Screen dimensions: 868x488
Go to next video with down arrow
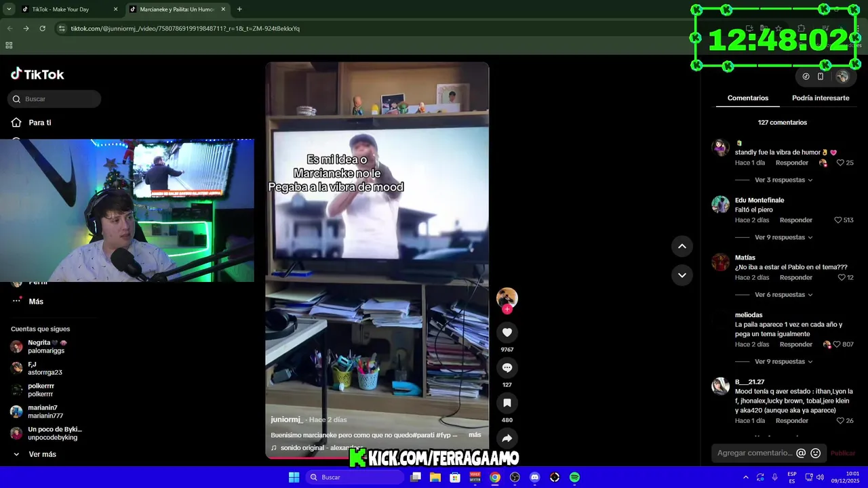pos(682,274)
